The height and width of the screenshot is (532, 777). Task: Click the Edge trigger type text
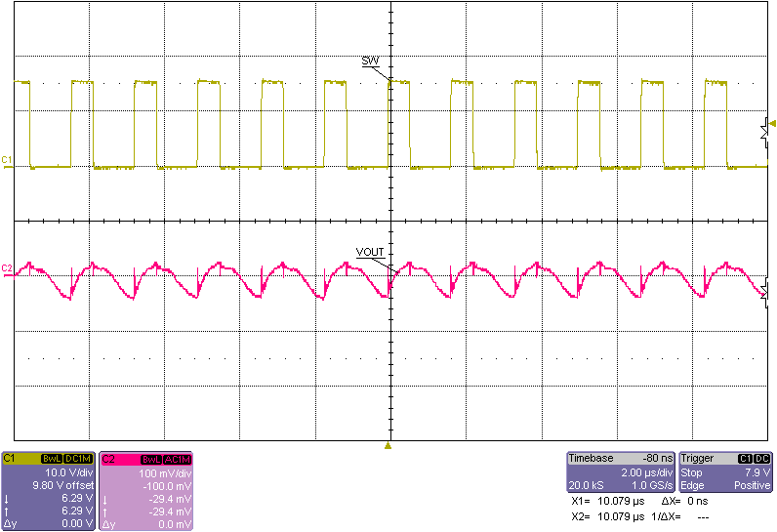click(x=692, y=485)
